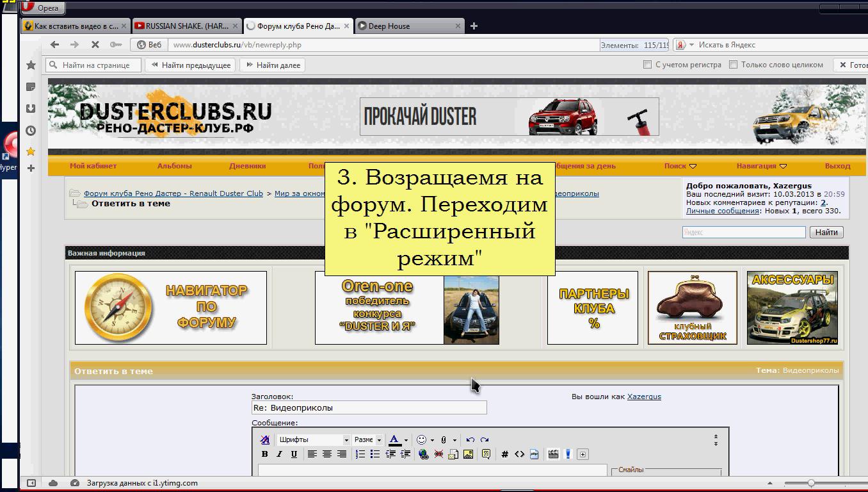Click the code tag hash icon

click(x=504, y=454)
